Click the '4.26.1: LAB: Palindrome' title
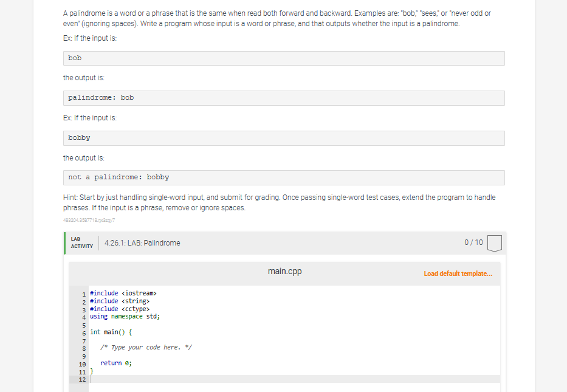Image resolution: width=567 pixels, height=392 pixels. (x=142, y=243)
